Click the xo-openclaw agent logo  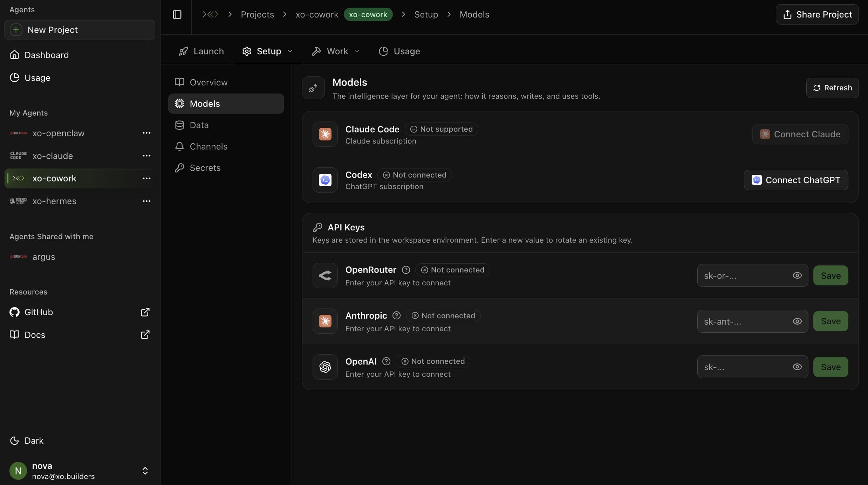(19, 133)
